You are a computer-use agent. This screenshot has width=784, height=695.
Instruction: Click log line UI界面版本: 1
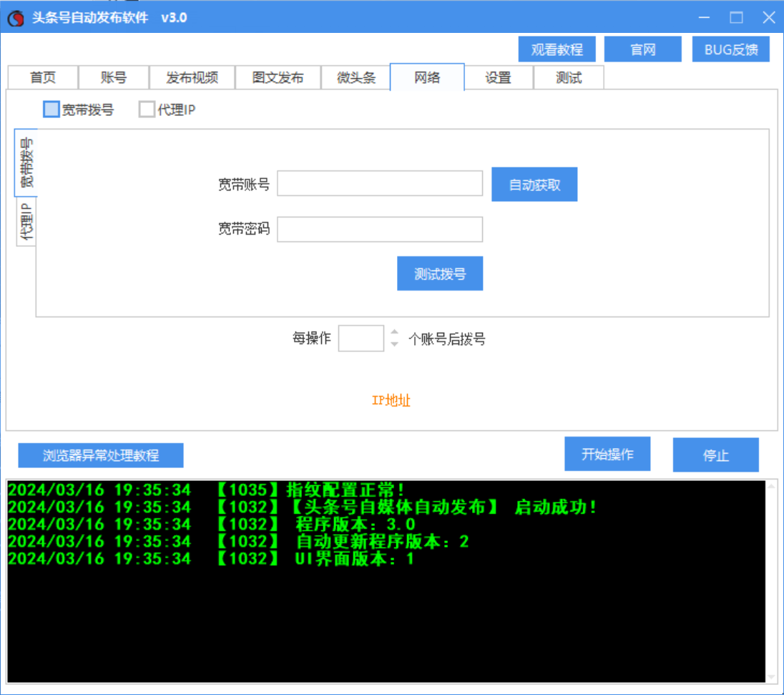click(211, 558)
